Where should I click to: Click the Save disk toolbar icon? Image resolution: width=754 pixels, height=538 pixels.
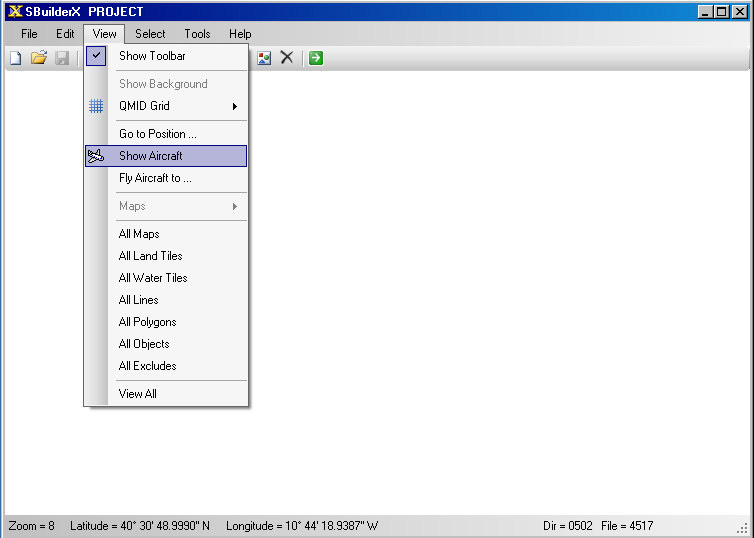click(x=62, y=58)
